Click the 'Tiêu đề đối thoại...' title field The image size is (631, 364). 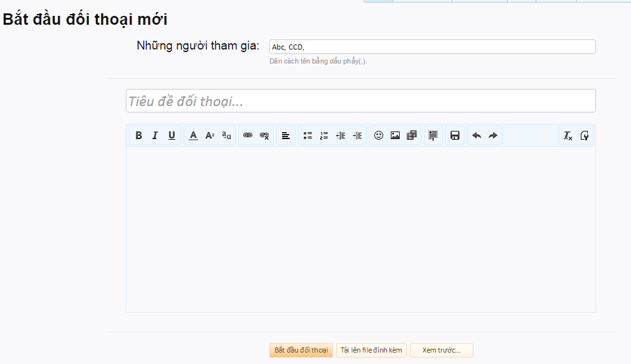pos(360,101)
